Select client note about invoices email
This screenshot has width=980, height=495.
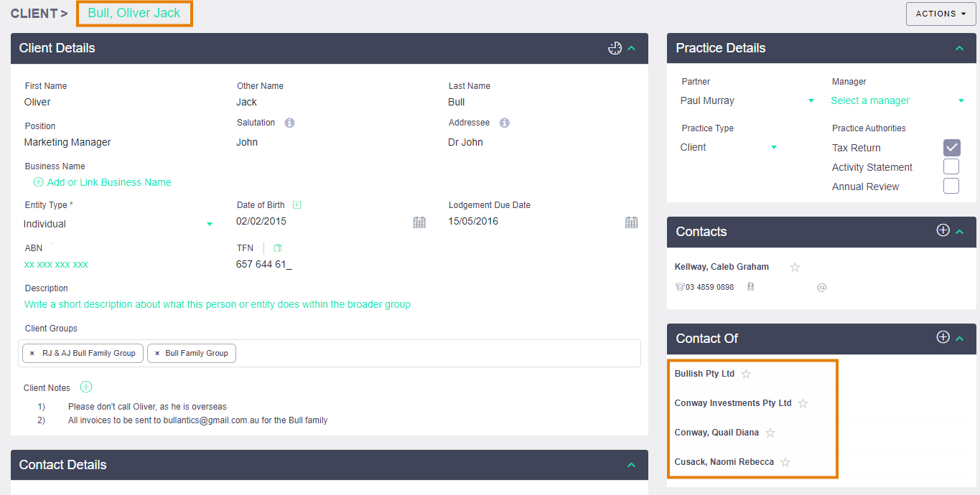coord(197,420)
